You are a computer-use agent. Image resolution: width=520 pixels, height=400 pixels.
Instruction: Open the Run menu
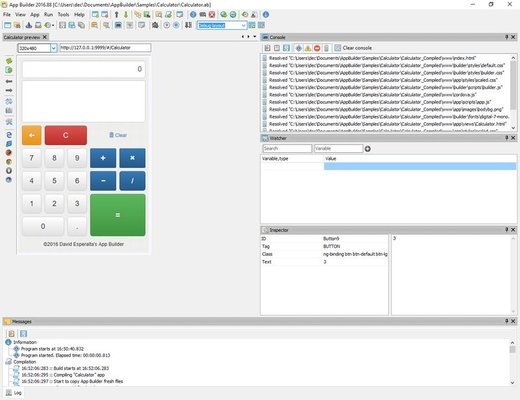click(48, 15)
